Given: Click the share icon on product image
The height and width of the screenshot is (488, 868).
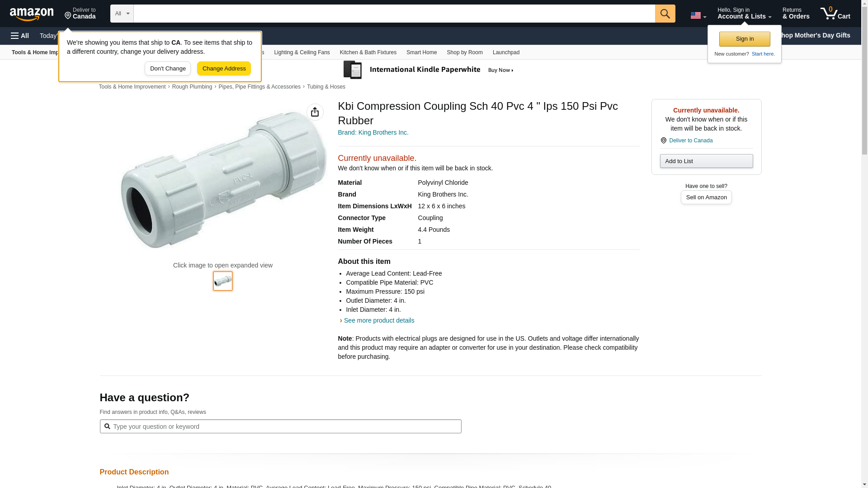Looking at the screenshot, I should (x=315, y=112).
